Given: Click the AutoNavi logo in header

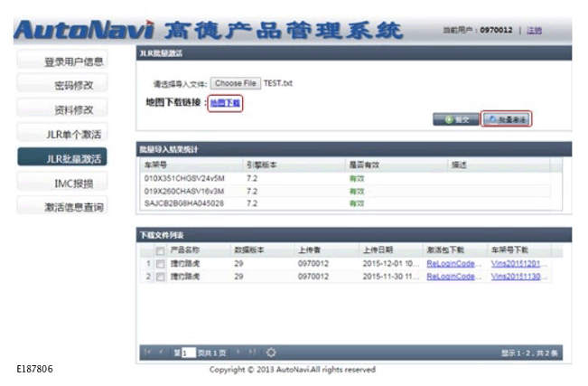Looking at the screenshot, I should [84, 30].
